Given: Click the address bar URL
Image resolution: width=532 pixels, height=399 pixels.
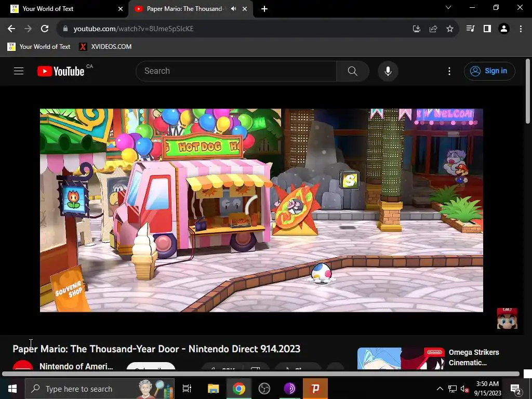Looking at the screenshot, I should [134, 29].
